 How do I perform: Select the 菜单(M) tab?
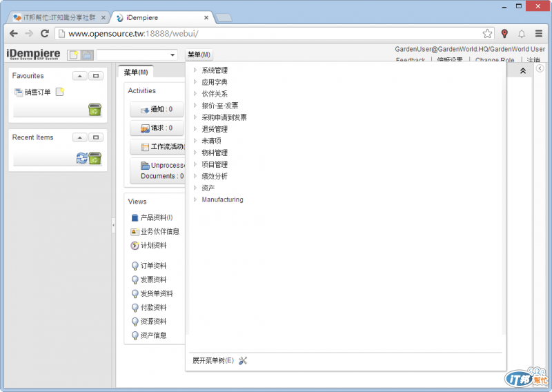tap(136, 72)
